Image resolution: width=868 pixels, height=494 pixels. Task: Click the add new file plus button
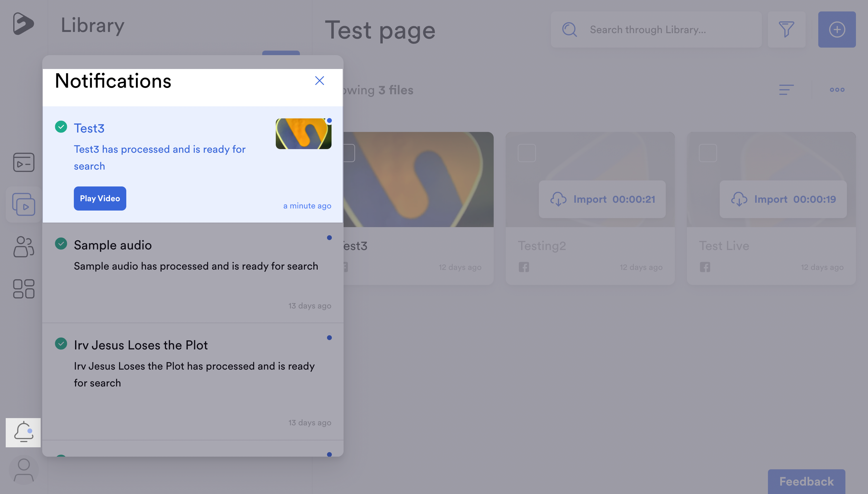pos(837,30)
